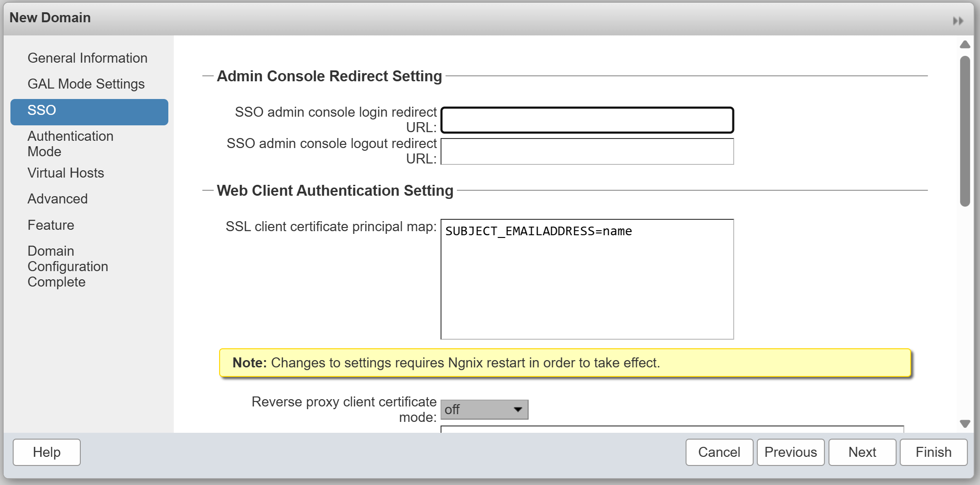
Task: Focus the SSO admin console login redirect URL field
Action: [x=587, y=120]
